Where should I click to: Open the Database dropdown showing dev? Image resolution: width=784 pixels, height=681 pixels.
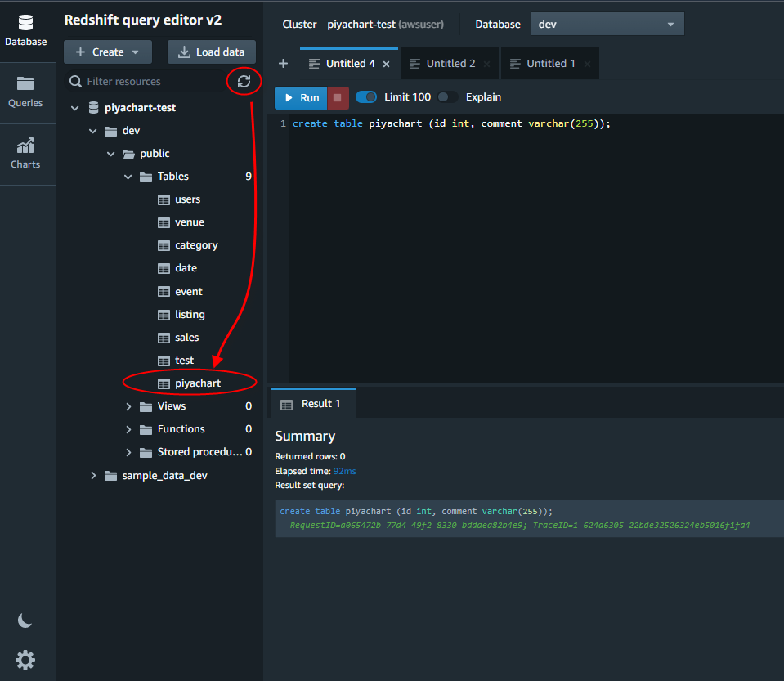point(607,24)
